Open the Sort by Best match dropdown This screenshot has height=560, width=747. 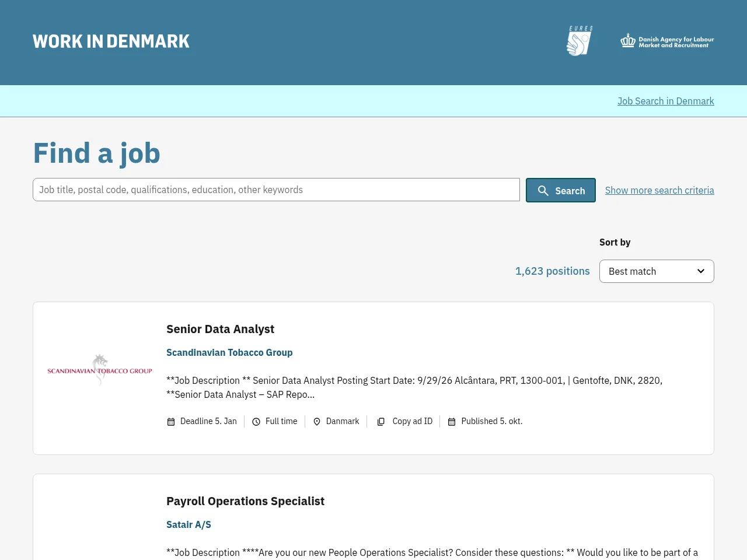coord(657,271)
